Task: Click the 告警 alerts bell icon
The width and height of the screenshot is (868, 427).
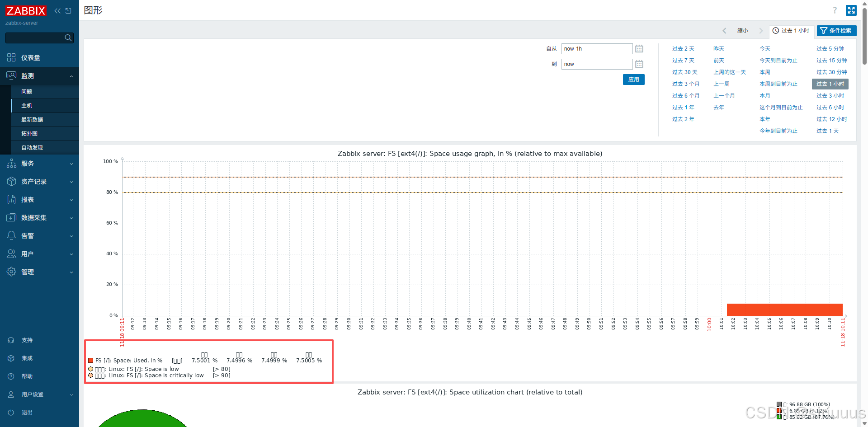Action: click(11, 235)
